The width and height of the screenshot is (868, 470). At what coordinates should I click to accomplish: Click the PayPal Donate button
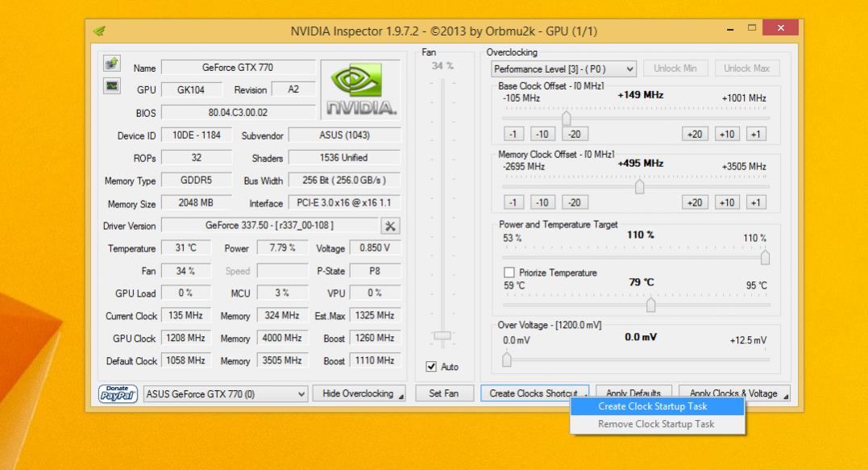(x=118, y=393)
